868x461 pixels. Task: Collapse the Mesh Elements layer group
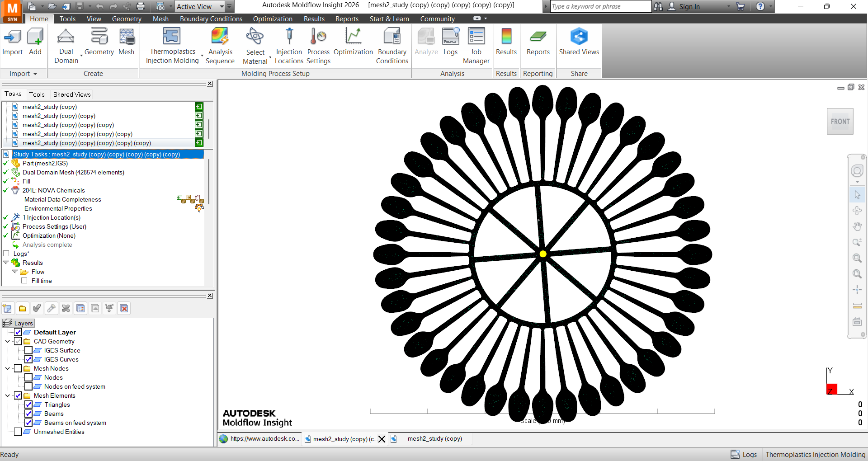tap(8, 395)
